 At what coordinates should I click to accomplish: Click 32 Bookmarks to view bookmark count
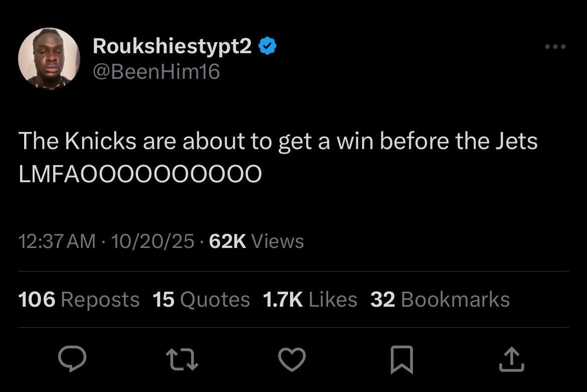click(x=439, y=299)
